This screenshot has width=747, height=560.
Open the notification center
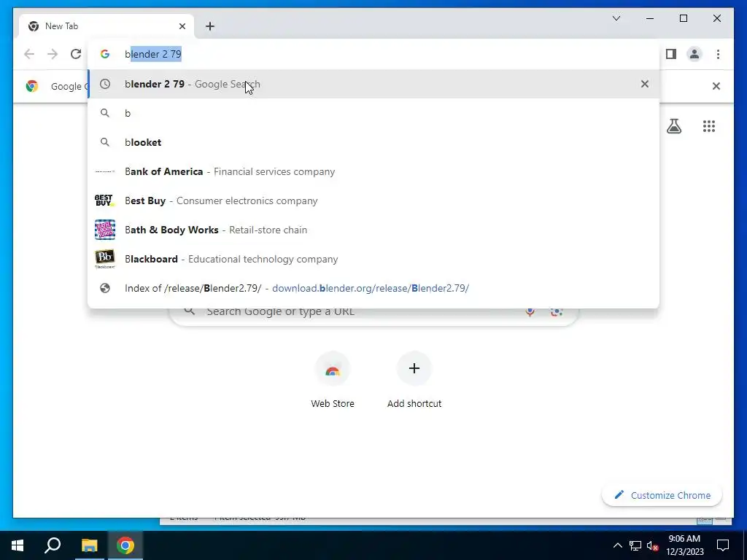(723, 545)
